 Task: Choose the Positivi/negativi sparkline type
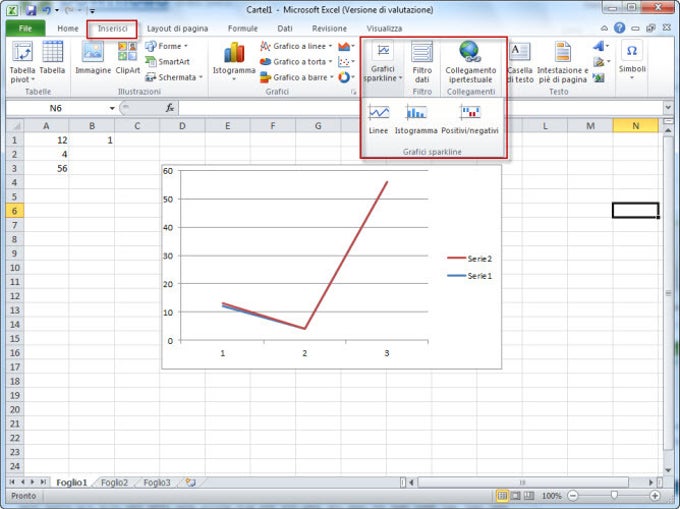[470, 119]
